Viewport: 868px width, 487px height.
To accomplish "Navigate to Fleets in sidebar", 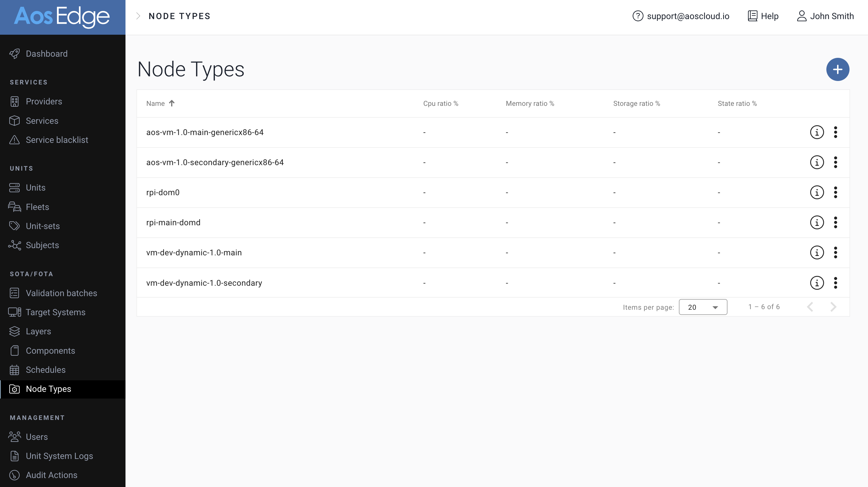I will tap(37, 207).
